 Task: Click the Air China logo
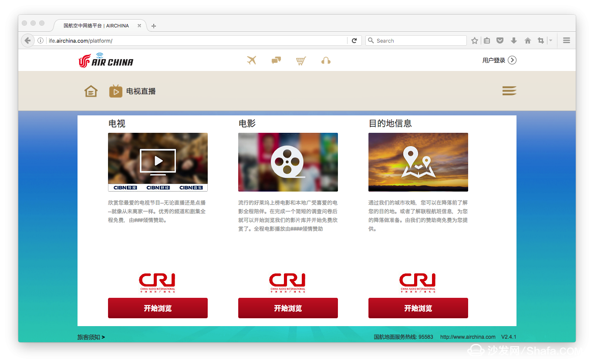[106, 61]
